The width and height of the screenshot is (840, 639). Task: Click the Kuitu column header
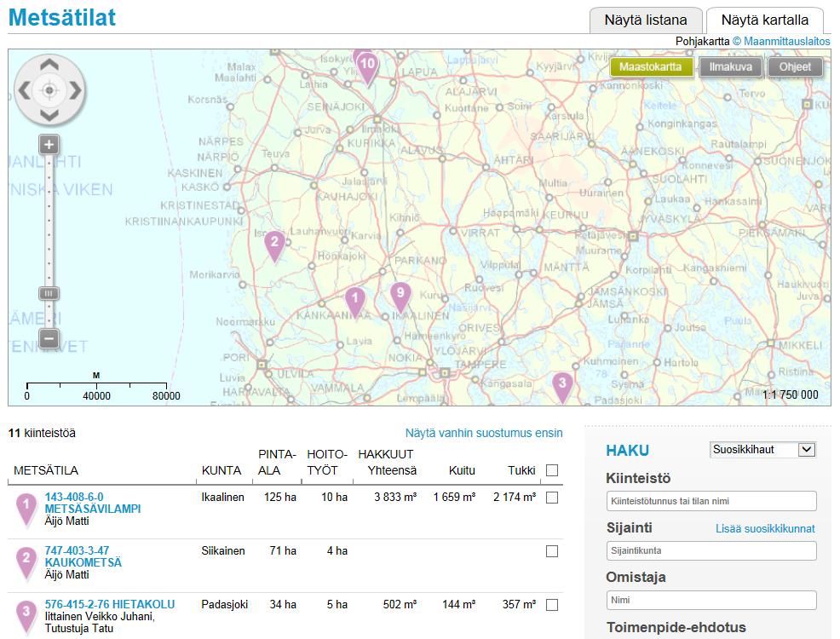462,470
